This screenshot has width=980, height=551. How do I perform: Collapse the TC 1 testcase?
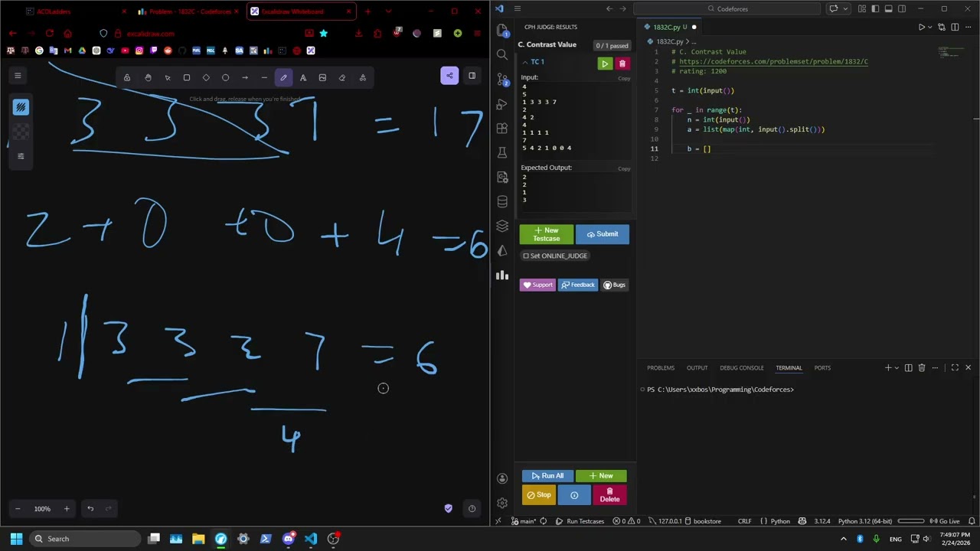point(525,62)
